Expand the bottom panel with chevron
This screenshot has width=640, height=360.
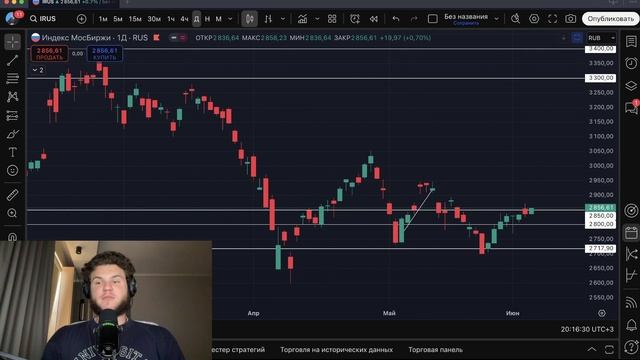click(x=591, y=349)
